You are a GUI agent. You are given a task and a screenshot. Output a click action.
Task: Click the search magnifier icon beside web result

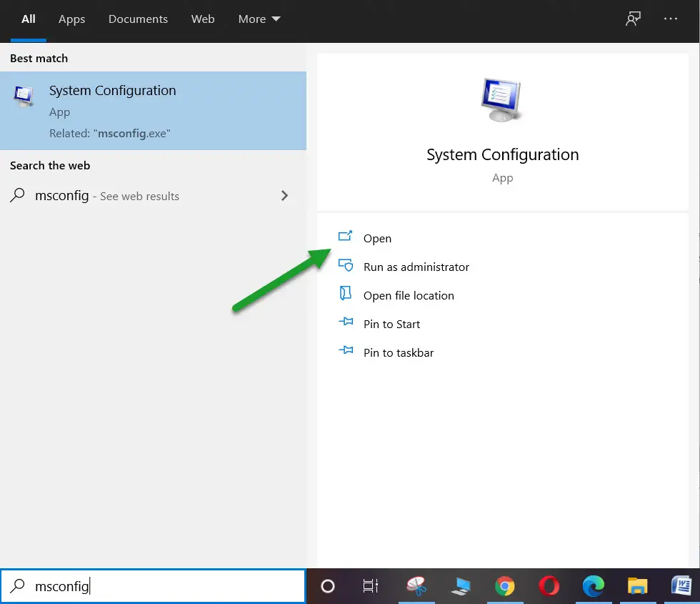pyautogui.click(x=17, y=195)
